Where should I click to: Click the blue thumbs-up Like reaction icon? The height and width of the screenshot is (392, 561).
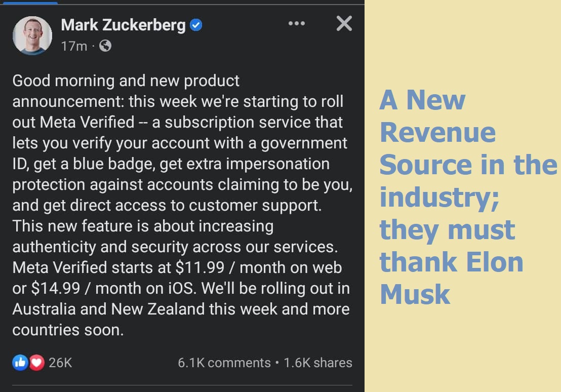coord(20,362)
